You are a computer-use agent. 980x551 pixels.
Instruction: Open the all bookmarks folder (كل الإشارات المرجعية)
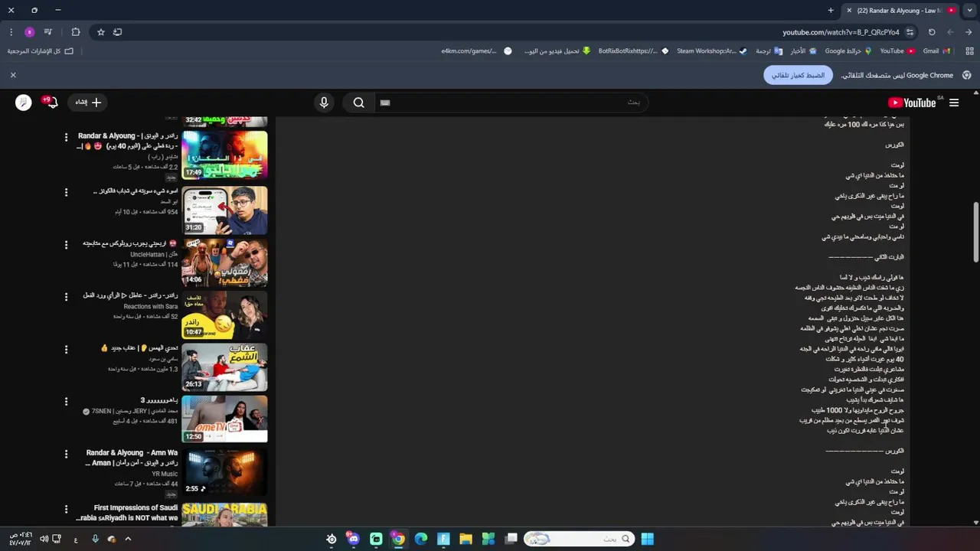[41, 51]
